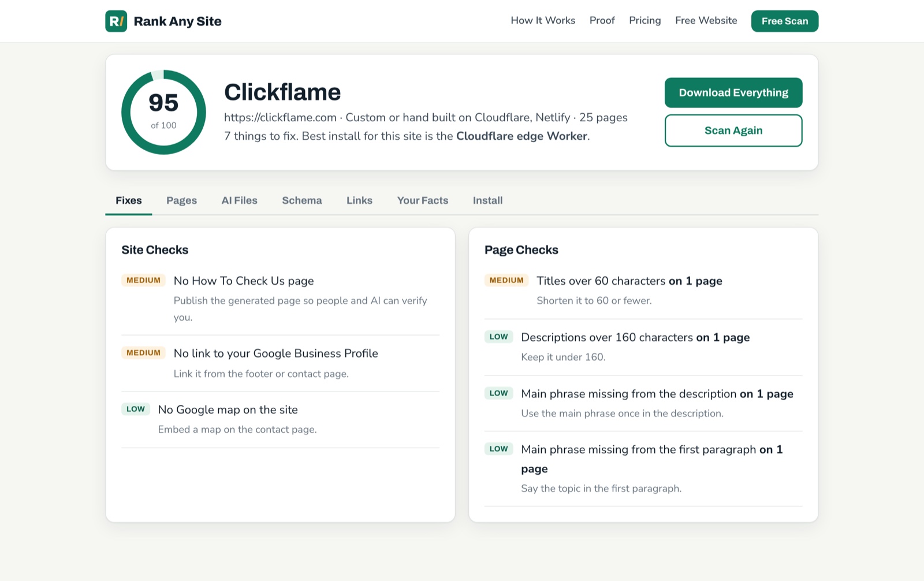Viewport: 924px width, 581px height.
Task: Click the Page Checks heading
Action: pos(521,250)
